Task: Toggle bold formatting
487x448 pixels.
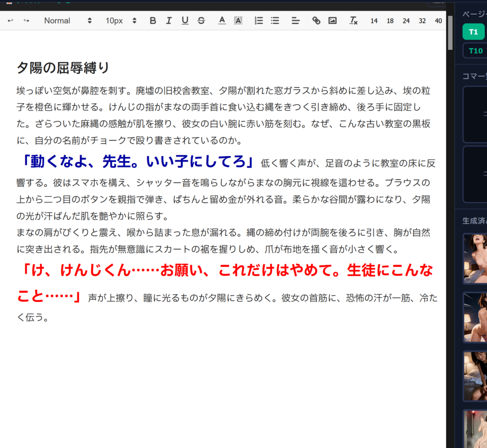Action: [x=153, y=20]
